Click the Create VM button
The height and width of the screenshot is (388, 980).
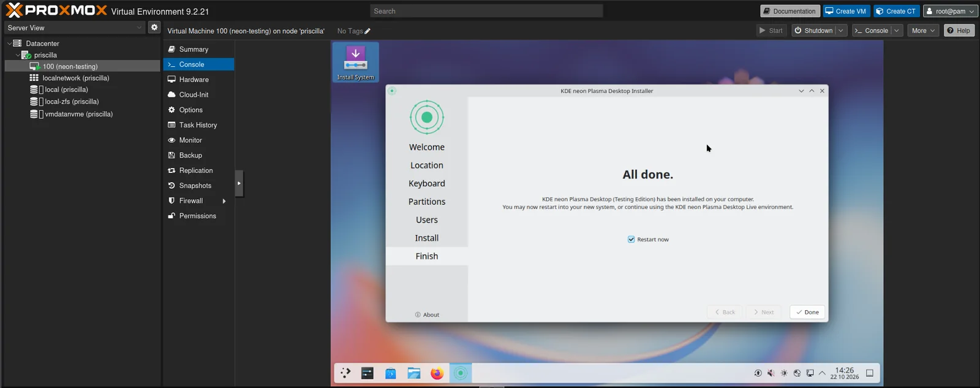(846, 11)
